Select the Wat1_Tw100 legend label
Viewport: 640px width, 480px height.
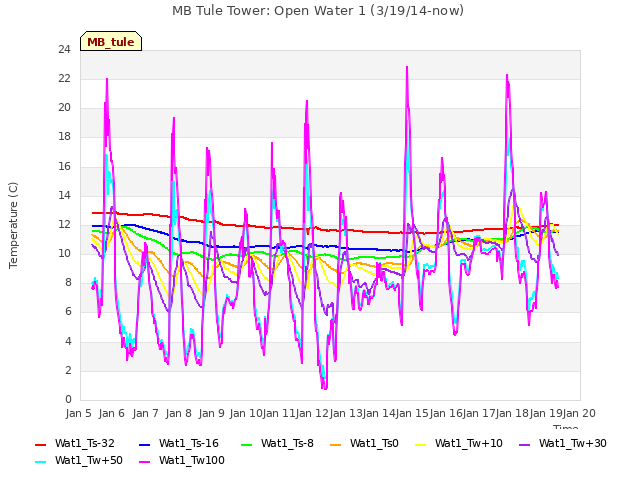coord(191,461)
